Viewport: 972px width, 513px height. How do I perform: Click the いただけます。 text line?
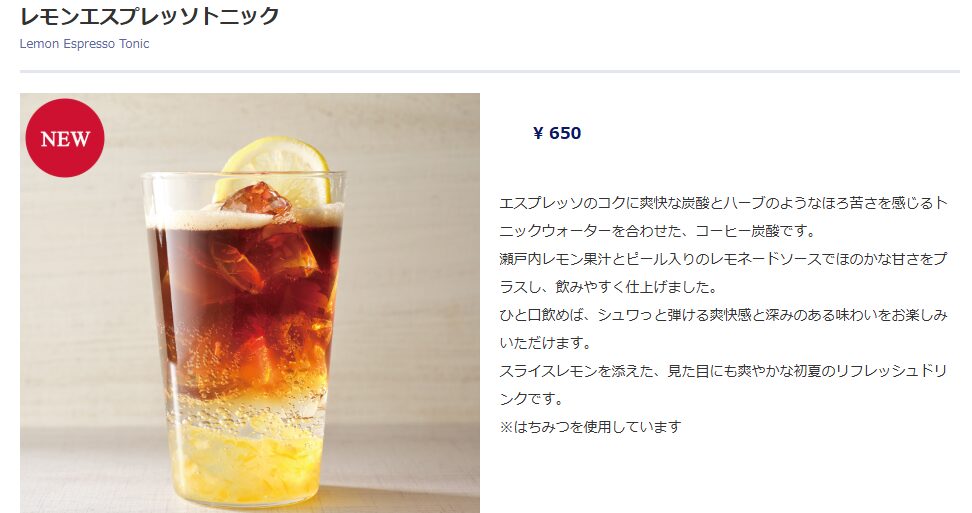click(546, 343)
